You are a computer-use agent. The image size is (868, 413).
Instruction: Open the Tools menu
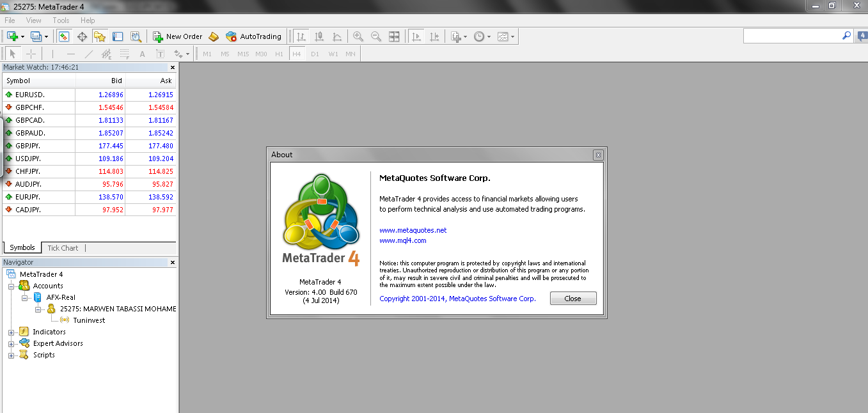pyautogui.click(x=61, y=20)
